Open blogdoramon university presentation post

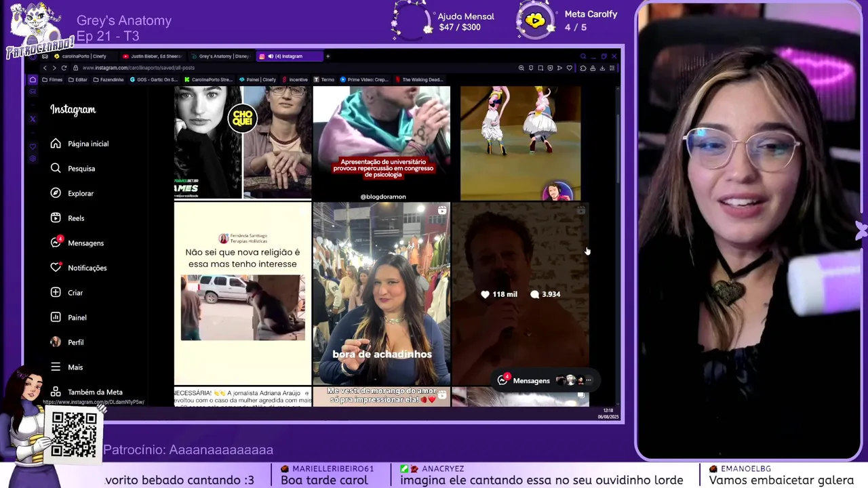[x=381, y=144]
